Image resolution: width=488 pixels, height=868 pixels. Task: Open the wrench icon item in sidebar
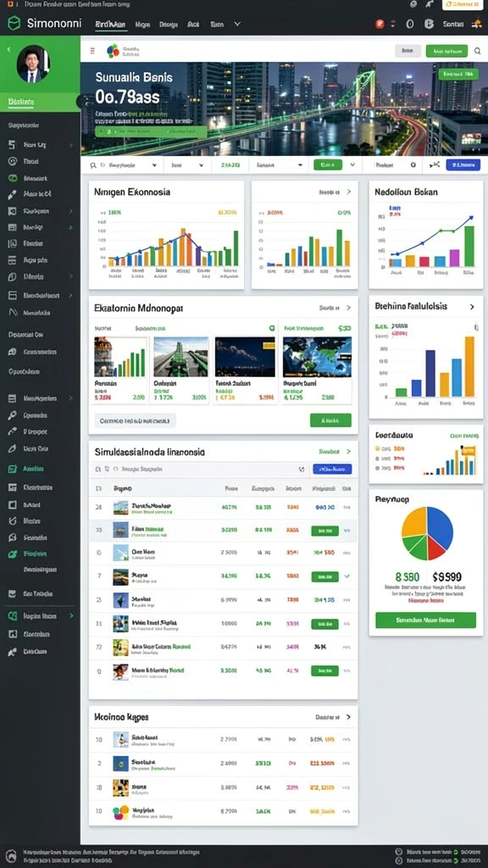coord(12,415)
